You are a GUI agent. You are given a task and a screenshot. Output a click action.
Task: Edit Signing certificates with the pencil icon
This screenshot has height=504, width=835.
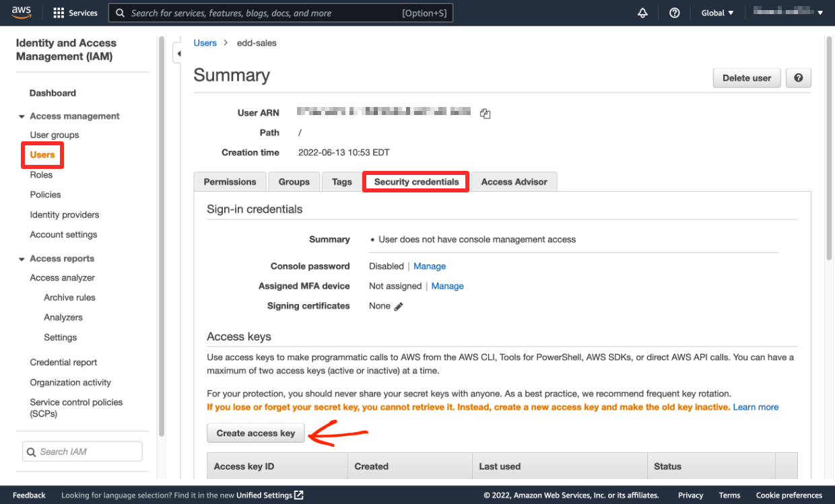(397, 305)
